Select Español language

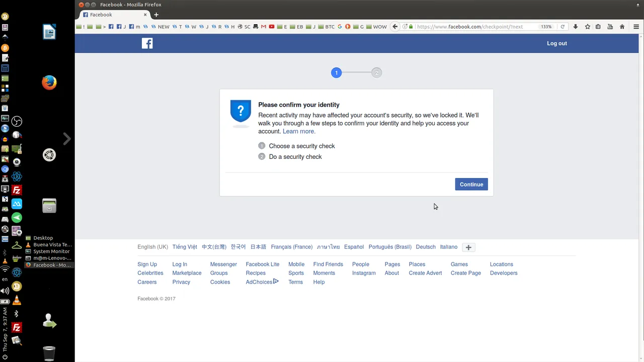pos(354,247)
